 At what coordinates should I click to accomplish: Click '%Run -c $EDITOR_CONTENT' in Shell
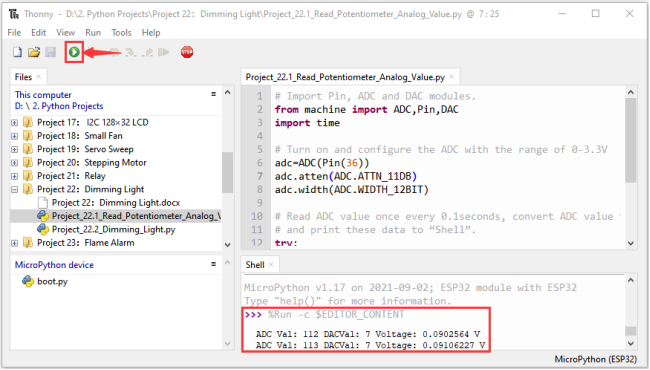tap(336, 314)
